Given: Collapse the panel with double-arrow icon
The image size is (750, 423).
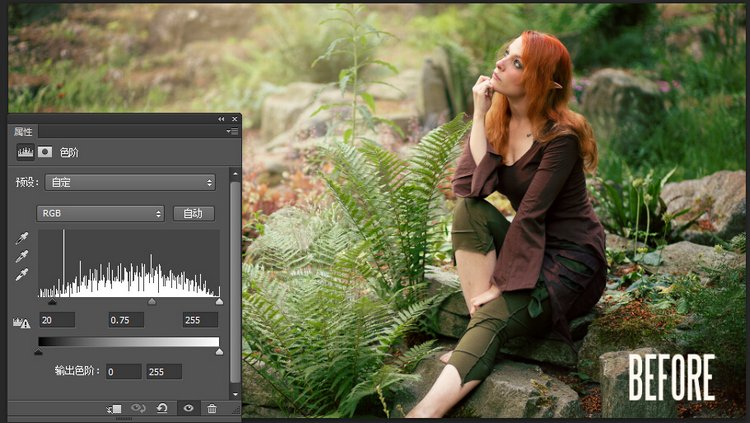Looking at the screenshot, I should [221, 119].
